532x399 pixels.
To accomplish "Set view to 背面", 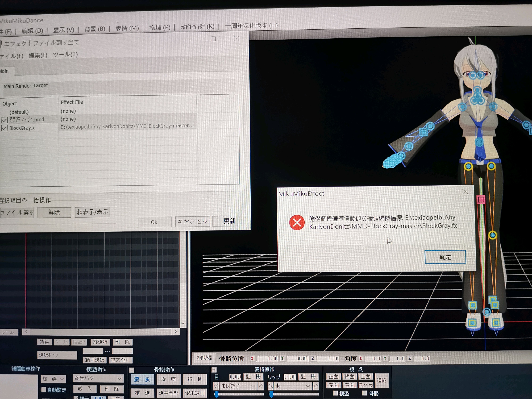I will coord(349,376).
